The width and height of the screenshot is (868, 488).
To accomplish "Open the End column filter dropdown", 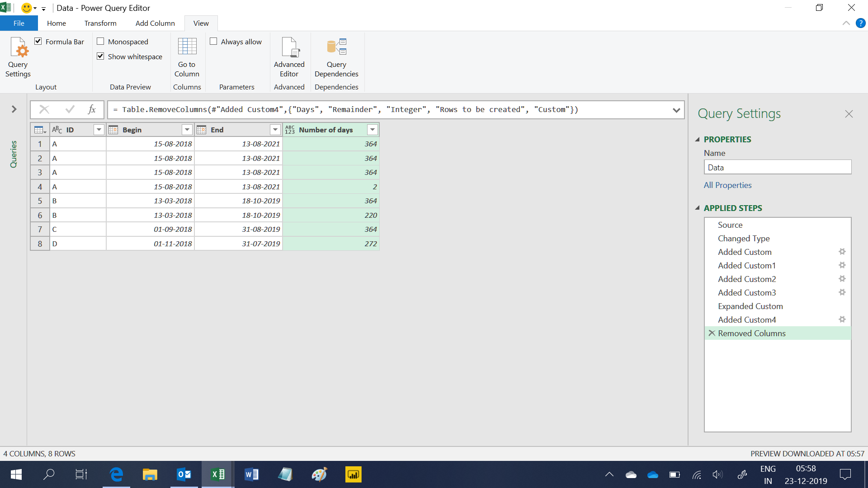I will click(275, 130).
